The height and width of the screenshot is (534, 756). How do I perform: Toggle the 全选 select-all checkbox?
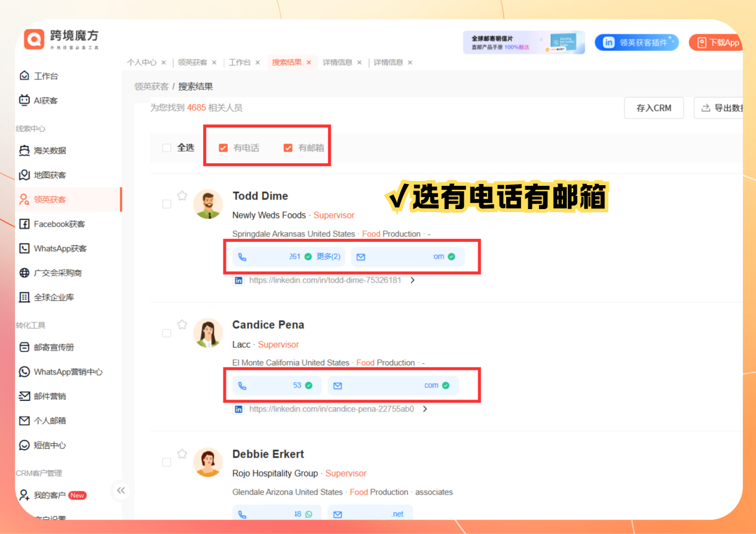click(x=167, y=148)
